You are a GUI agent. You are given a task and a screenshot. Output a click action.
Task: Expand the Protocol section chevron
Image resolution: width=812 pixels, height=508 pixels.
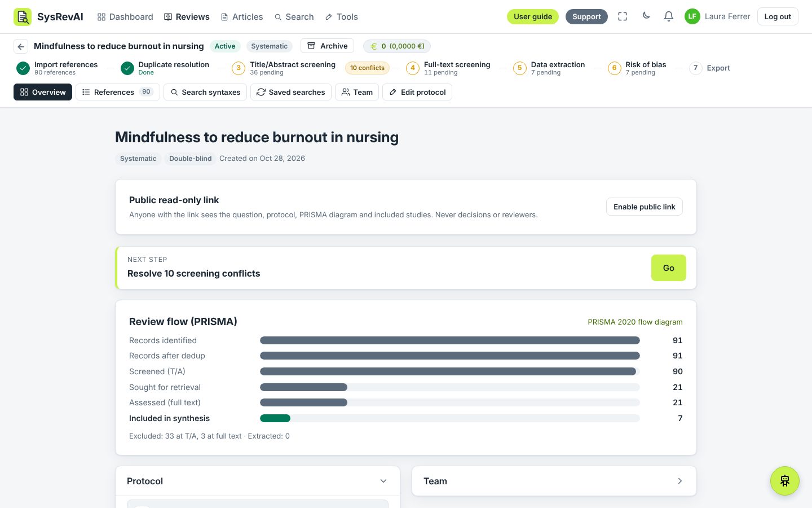[383, 481]
